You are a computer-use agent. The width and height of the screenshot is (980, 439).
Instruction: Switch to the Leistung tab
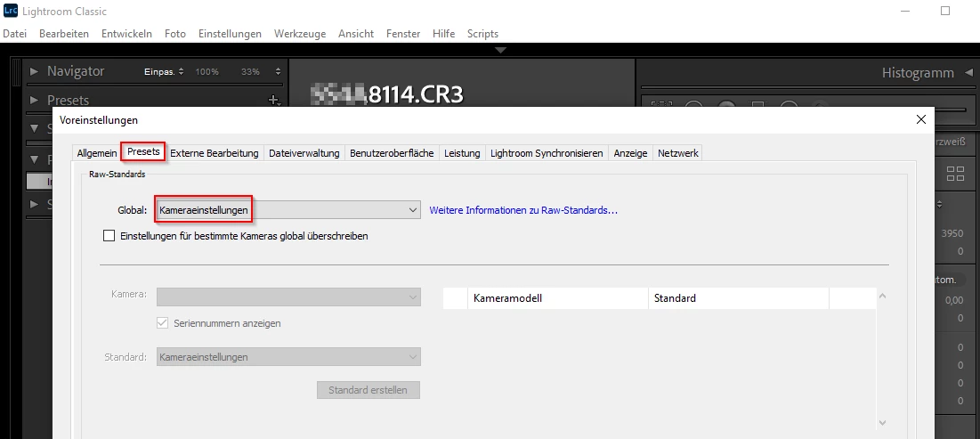[x=462, y=153]
